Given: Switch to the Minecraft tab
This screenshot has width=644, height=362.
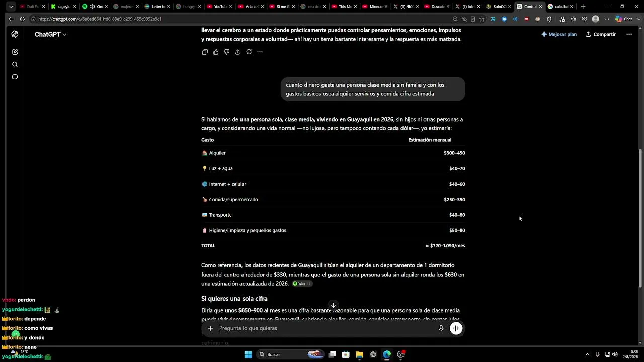Looking at the screenshot, I should 375,7.
